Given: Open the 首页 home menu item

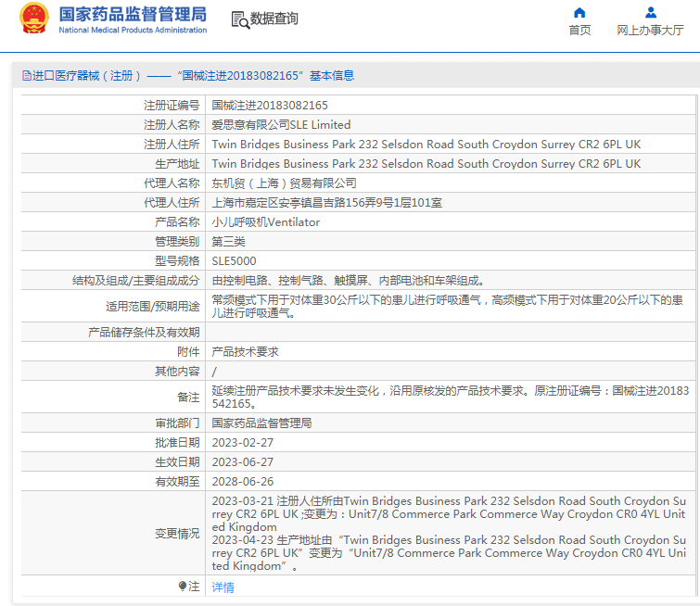Looking at the screenshot, I should point(579,31).
